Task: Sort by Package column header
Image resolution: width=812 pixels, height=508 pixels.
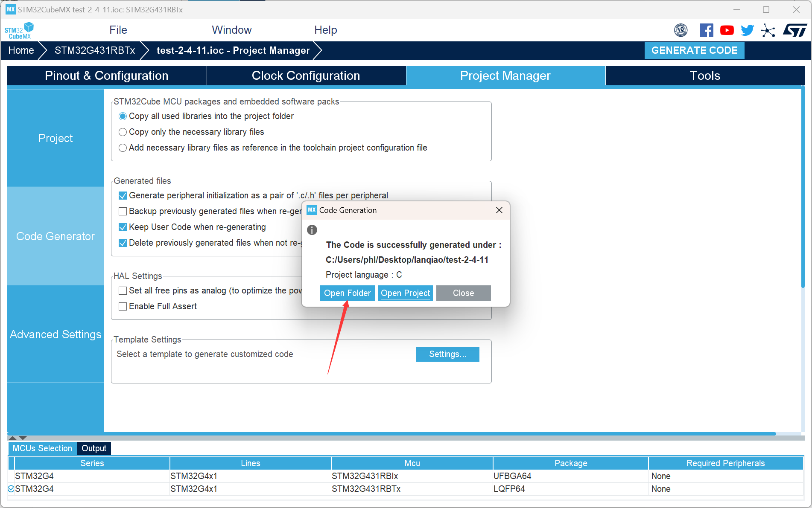Action: [x=571, y=463]
